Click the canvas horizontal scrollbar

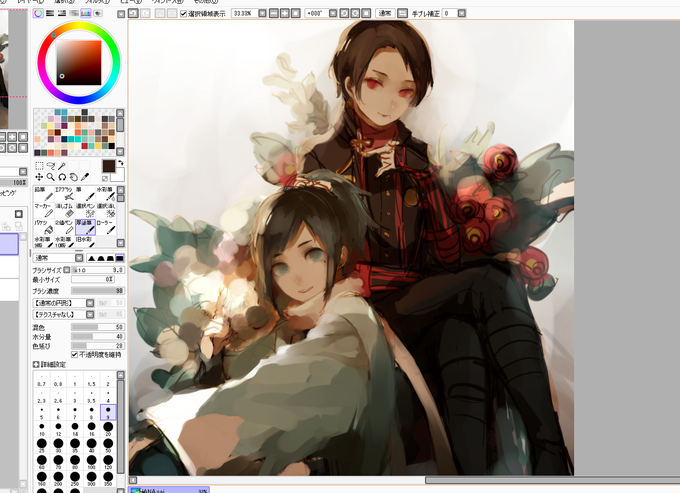[x=552, y=480]
